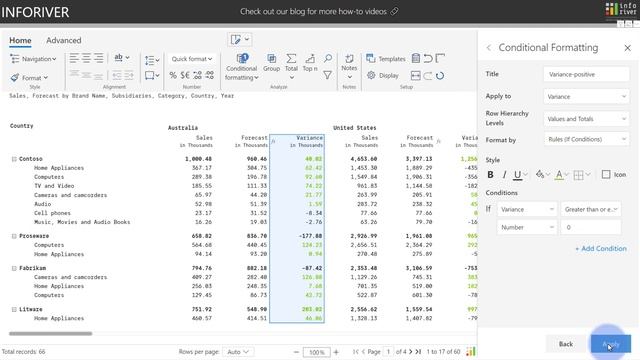
Task: Click the search magnifier icon
Action: pos(328,58)
